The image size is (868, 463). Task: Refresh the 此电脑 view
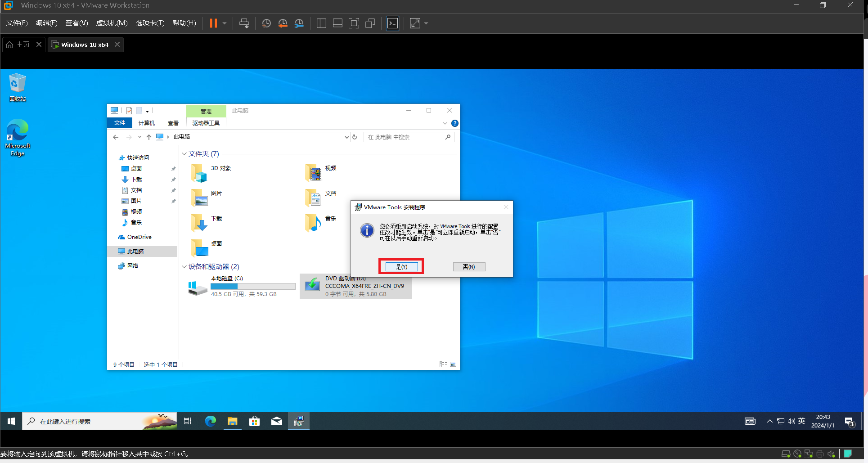(355, 137)
